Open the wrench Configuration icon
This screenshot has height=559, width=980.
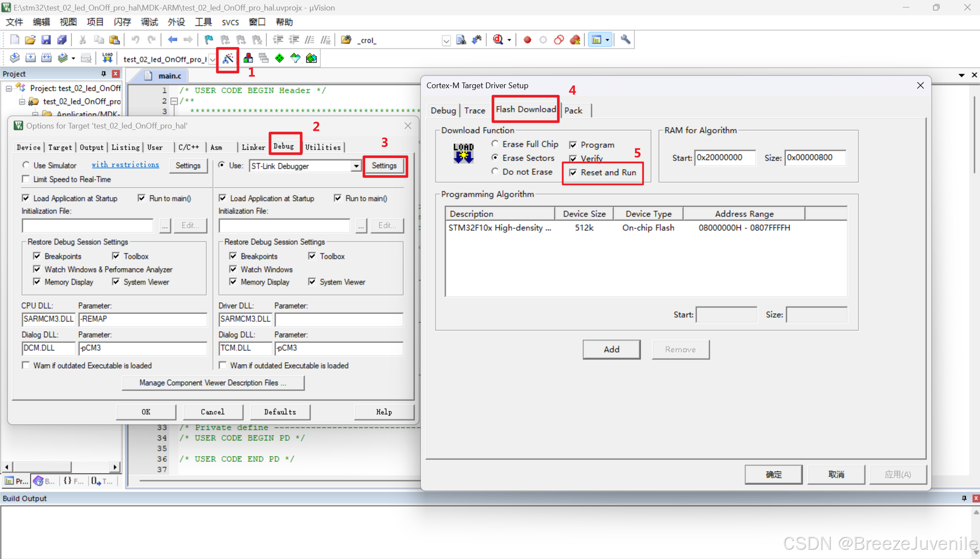[x=625, y=40]
